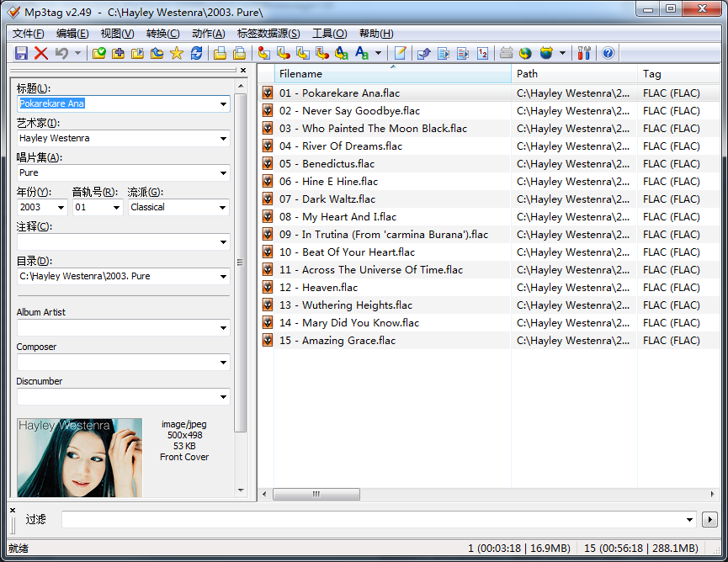Open the filter history dropdown arrow

click(690, 520)
